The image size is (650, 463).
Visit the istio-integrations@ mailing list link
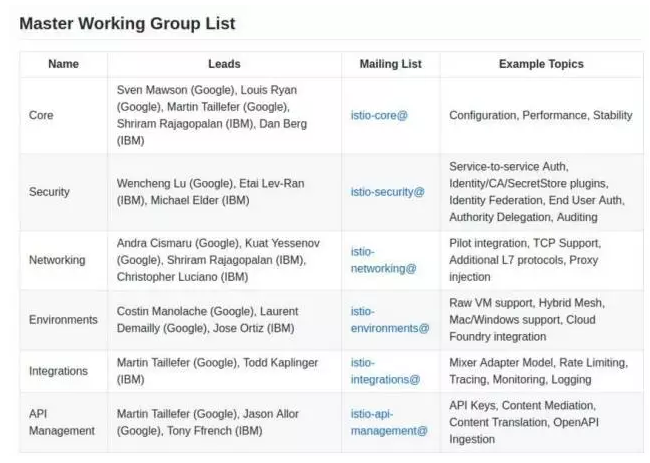pyautogui.click(x=385, y=371)
